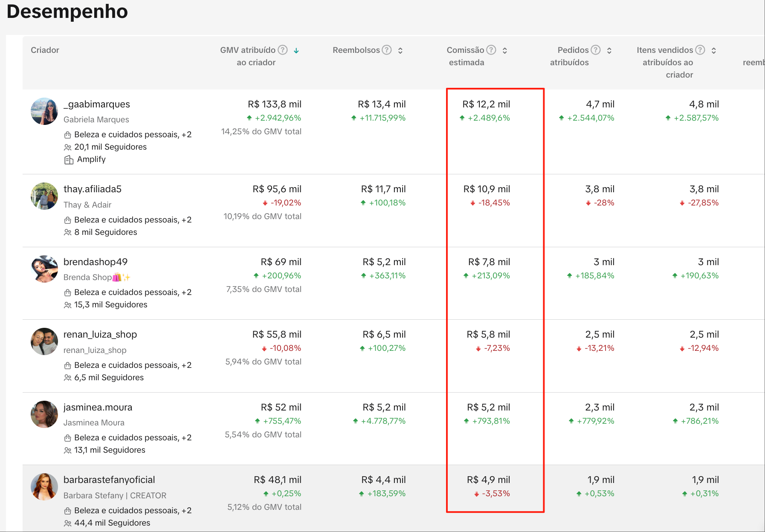This screenshot has height=532, width=765.
Task: Open help icon next to GMV atribuído
Action: pos(283,50)
